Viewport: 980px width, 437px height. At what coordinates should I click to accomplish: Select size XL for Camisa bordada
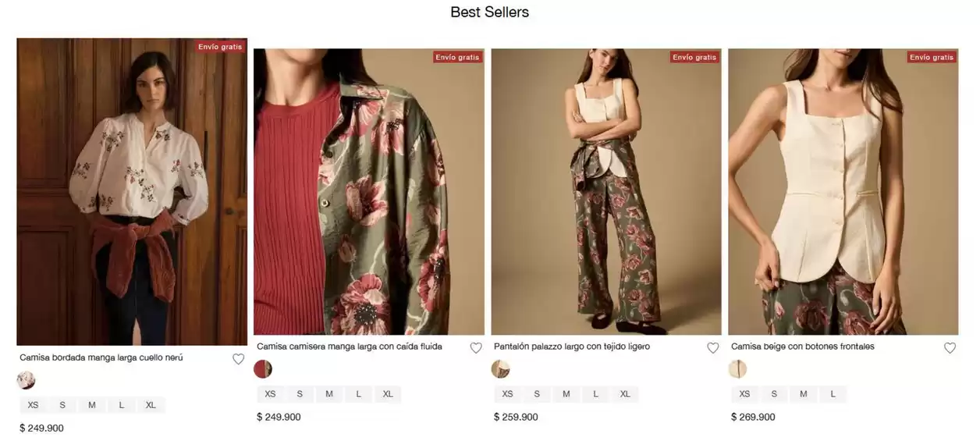click(151, 405)
